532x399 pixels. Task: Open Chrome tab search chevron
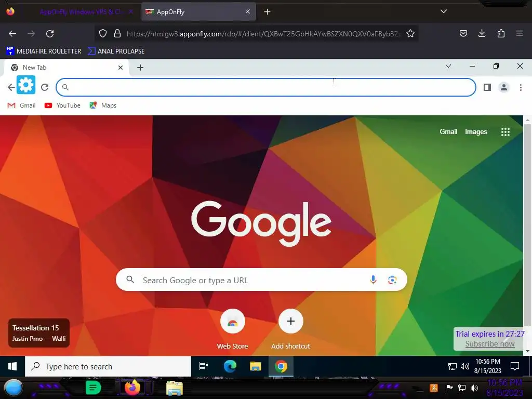click(448, 66)
